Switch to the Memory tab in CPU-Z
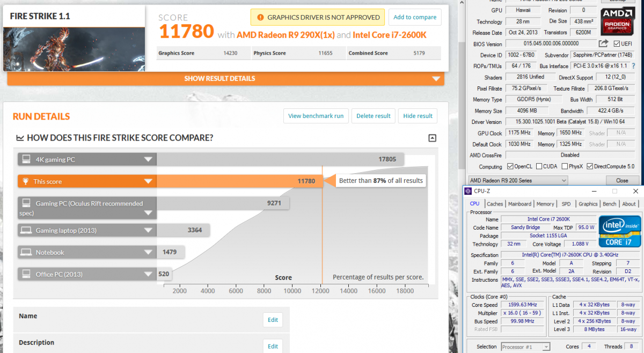 pos(545,204)
